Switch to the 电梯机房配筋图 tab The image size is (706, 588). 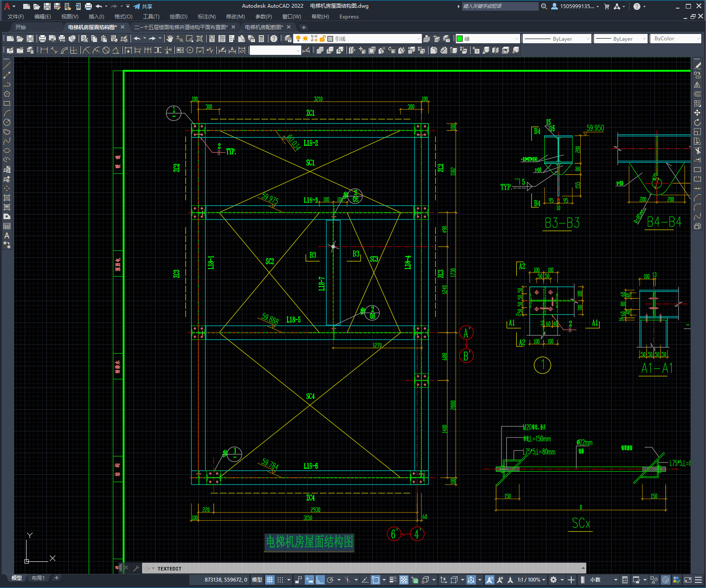[264, 27]
